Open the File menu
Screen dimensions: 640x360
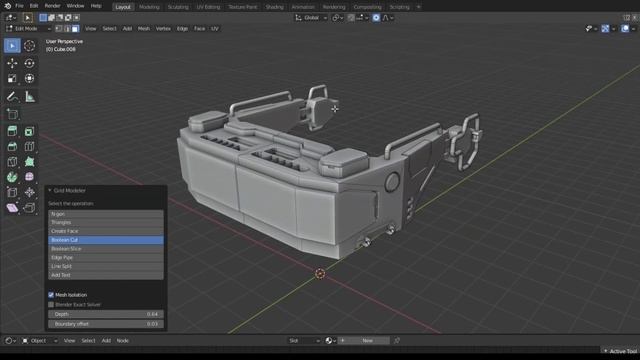19,6
